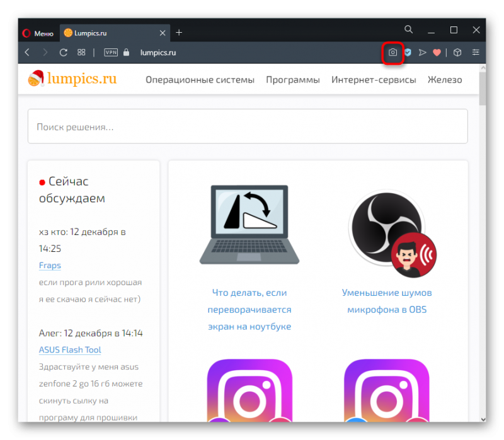Open article Уменьшение шумов микрофона в OBS
The height and width of the screenshot is (440, 504).
[387, 302]
